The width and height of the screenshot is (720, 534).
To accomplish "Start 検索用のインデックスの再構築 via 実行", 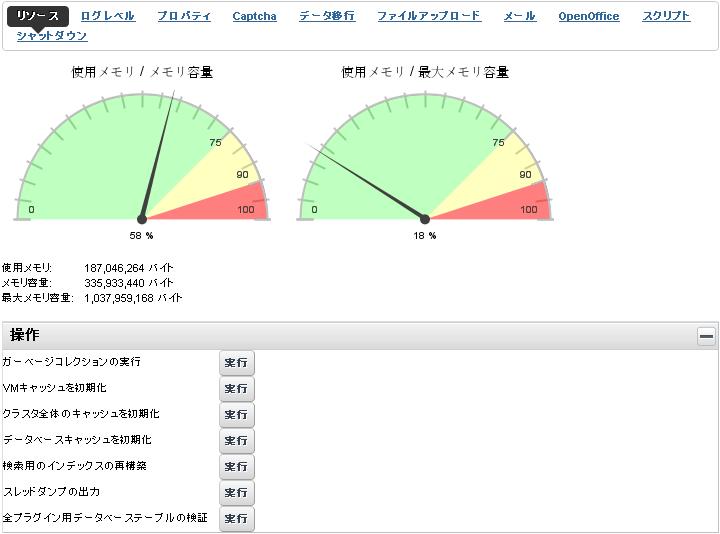I will pyautogui.click(x=236, y=466).
